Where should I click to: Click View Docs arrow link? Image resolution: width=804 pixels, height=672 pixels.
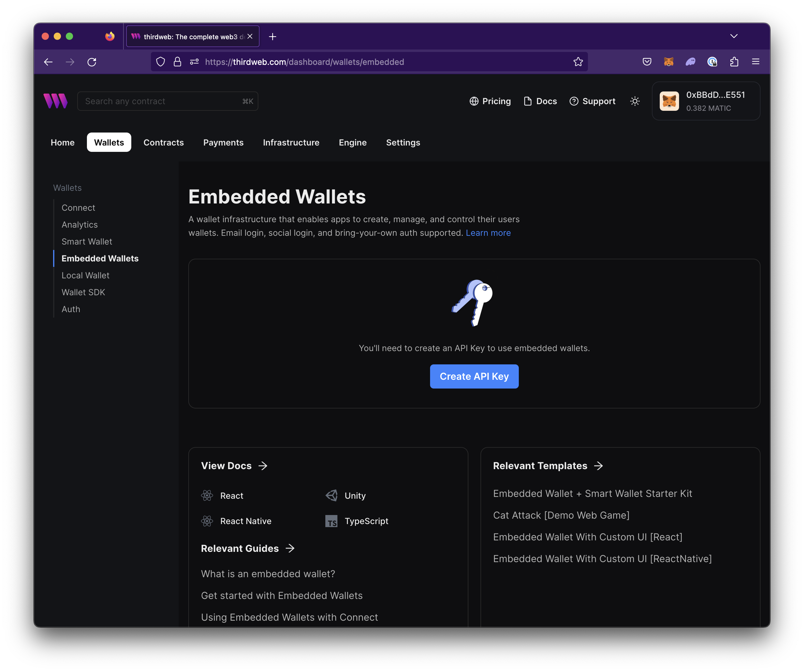coord(235,466)
